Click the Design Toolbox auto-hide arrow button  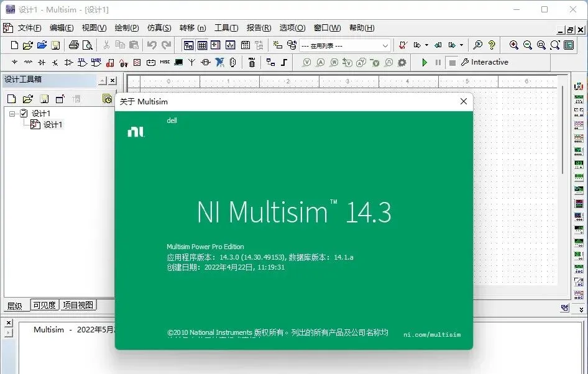(103, 80)
